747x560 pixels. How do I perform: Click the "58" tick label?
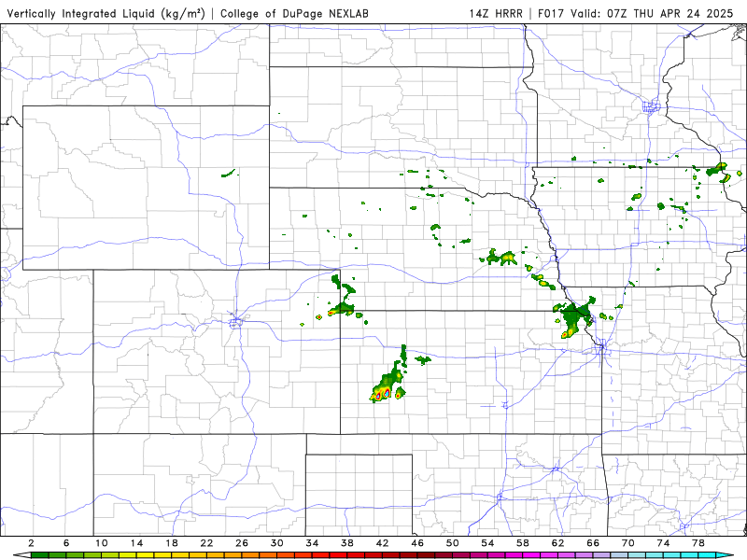coord(523,543)
